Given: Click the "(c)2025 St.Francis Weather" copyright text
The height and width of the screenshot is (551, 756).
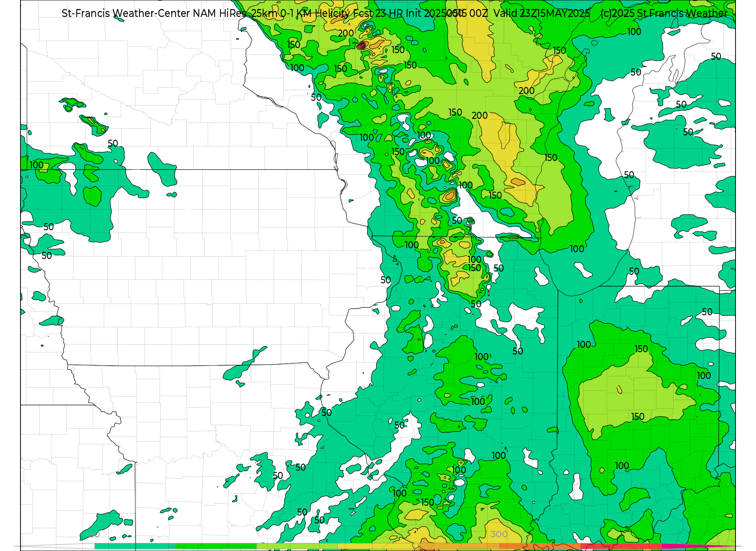Looking at the screenshot, I should tap(664, 13).
